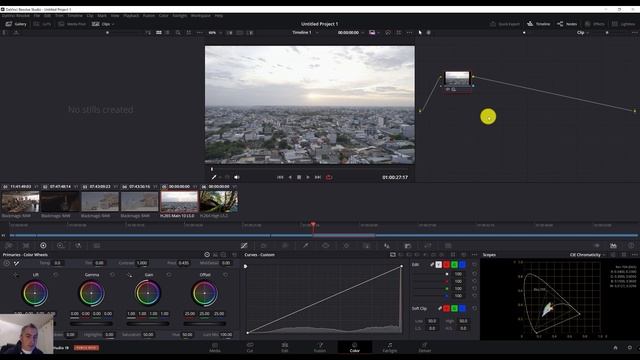This screenshot has height=360, width=640.
Task: Select clip 02 dark thumbnail
Action: tap(60, 202)
